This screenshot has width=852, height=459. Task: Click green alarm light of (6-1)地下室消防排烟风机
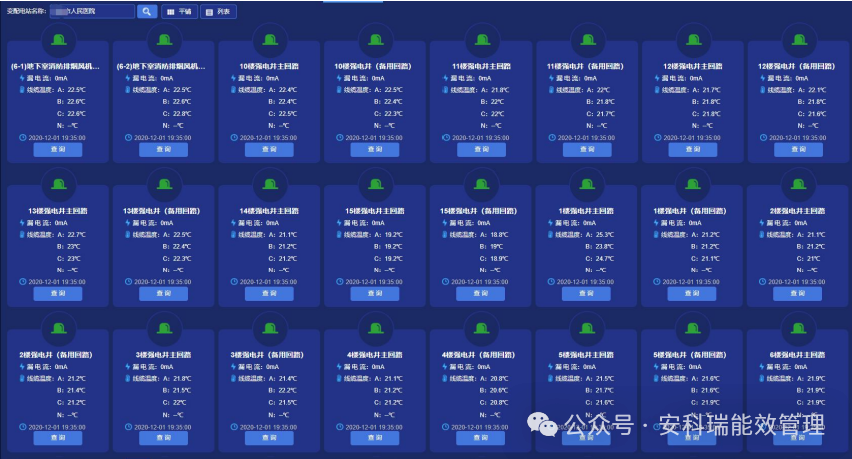click(x=59, y=40)
